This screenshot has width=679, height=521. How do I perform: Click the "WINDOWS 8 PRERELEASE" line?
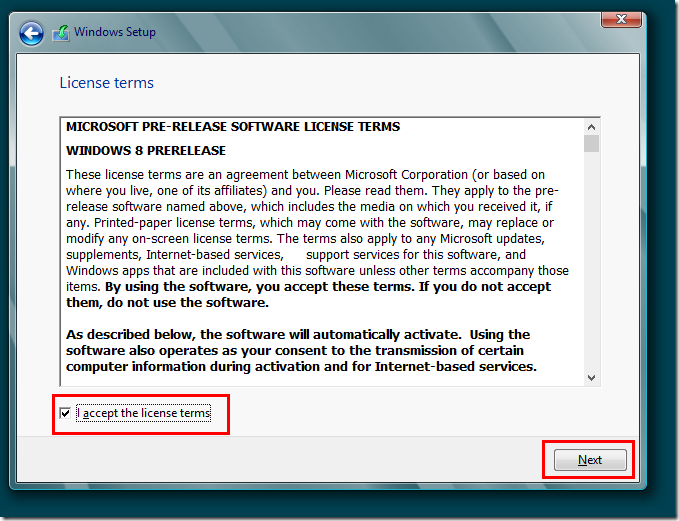tap(146, 151)
